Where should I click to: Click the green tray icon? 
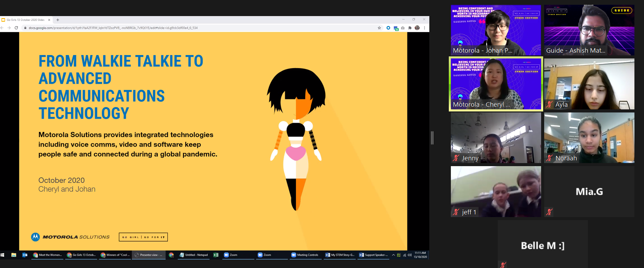399,255
